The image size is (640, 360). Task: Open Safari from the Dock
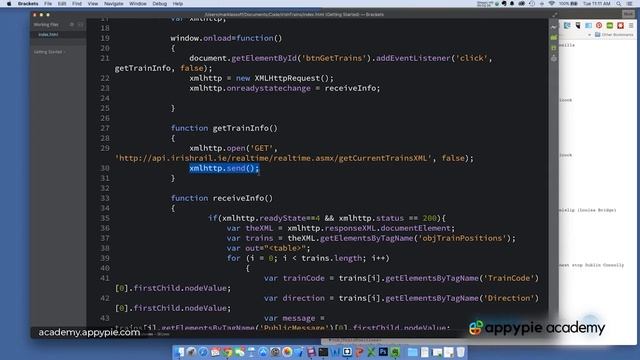point(203,351)
